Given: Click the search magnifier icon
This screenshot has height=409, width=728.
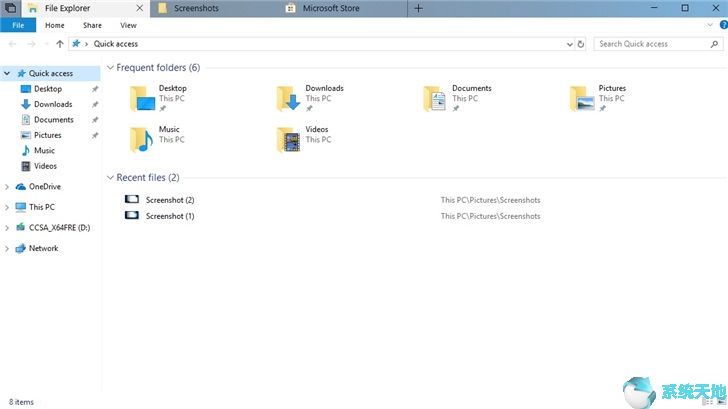Looking at the screenshot, I should [x=714, y=44].
